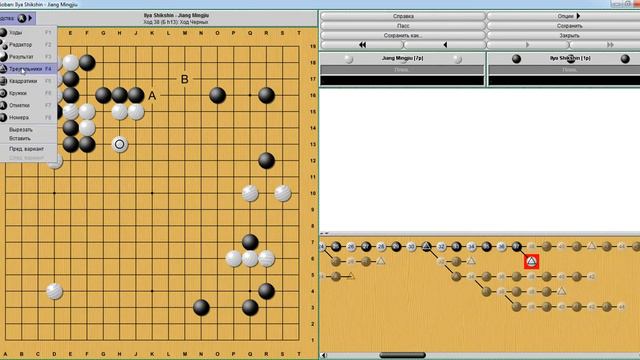
Task: Click Вырезать in the tools menu
Action: 21,129
